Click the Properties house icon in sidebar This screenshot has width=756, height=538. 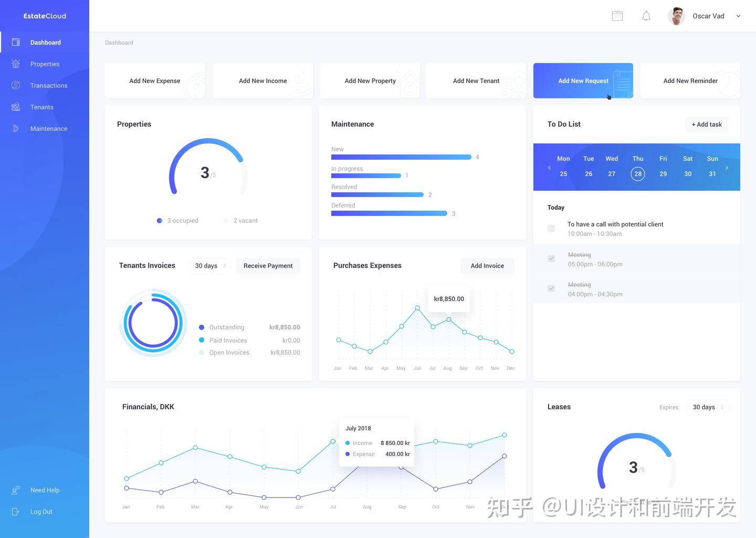point(16,64)
